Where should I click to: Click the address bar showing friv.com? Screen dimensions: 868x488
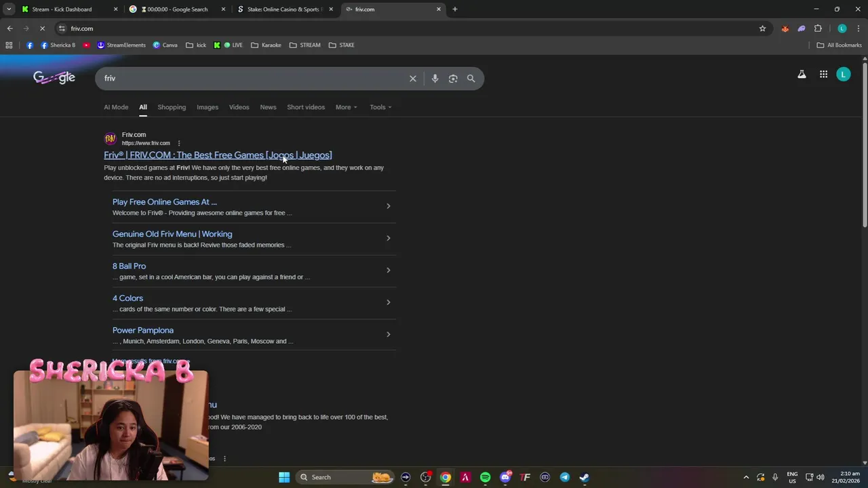407,28
